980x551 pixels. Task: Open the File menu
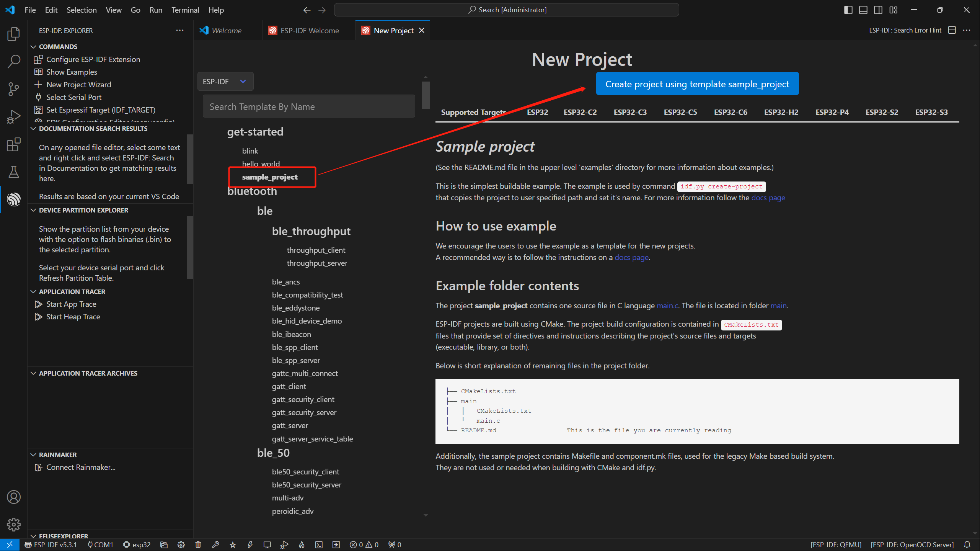tap(30, 10)
